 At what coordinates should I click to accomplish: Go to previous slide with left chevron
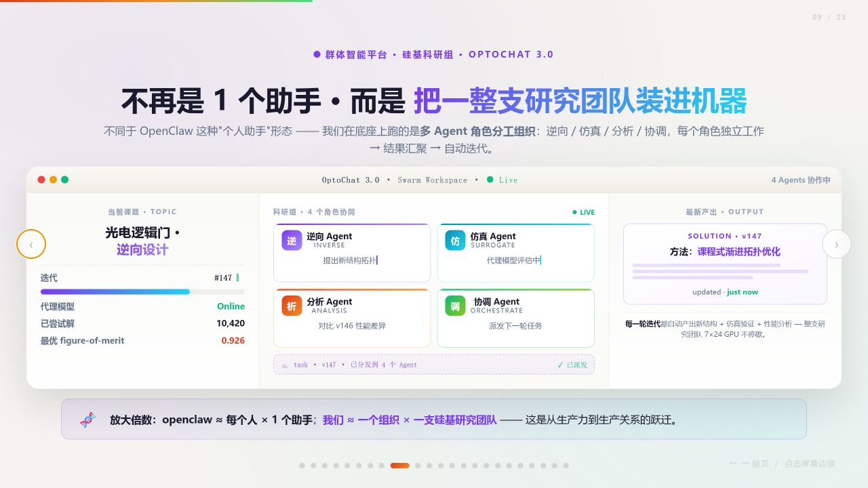pos(31,244)
